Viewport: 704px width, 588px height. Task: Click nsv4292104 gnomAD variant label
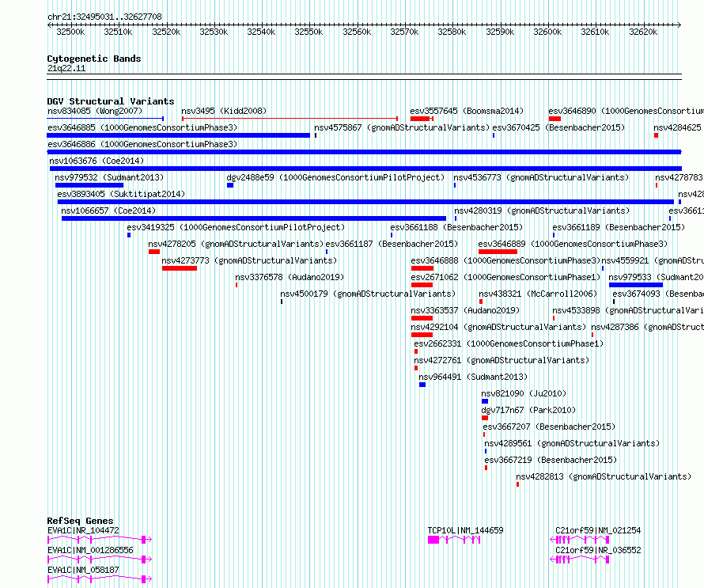point(498,327)
